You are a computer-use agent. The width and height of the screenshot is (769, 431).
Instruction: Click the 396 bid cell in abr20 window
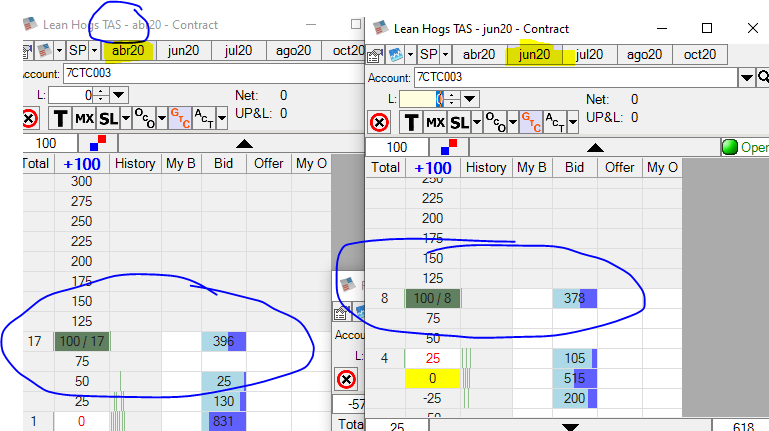click(x=224, y=341)
